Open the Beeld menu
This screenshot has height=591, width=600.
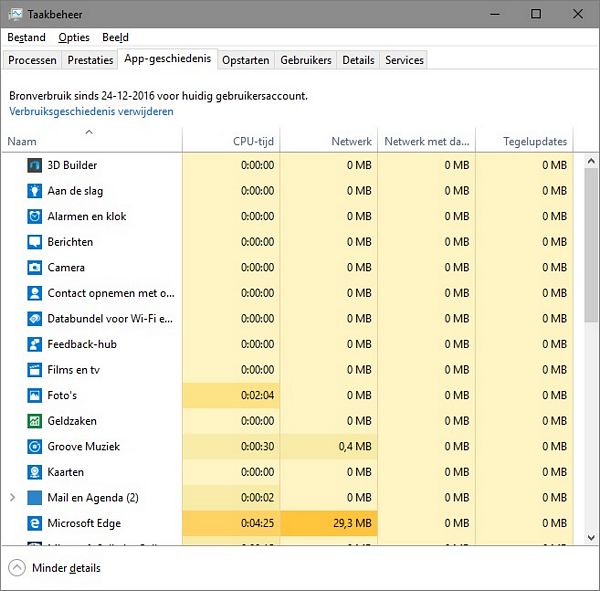click(115, 38)
